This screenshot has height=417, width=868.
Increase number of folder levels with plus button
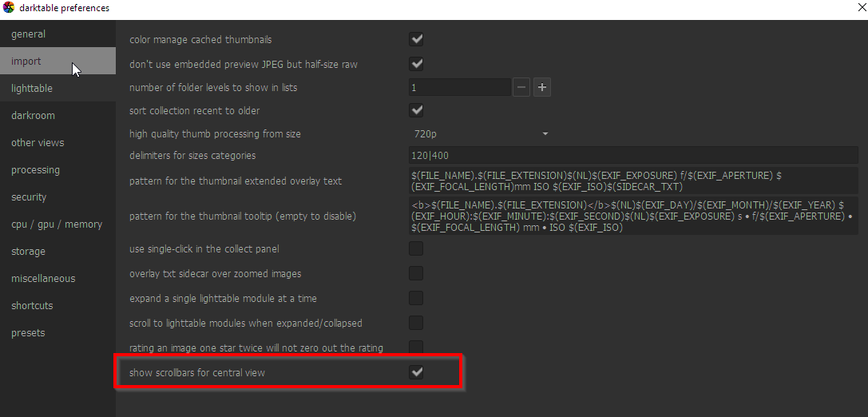[542, 87]
